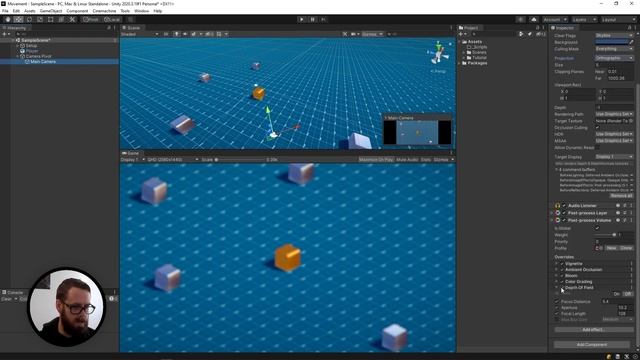The height and width of the screenshot is (360, 640).
Task: Open the Rendering Path dropdown
Action: click(614, 114)
